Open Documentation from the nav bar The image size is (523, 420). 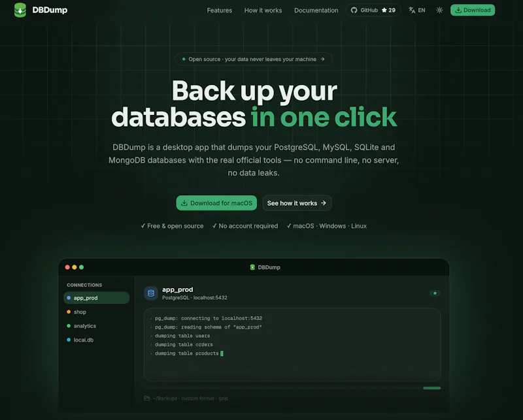pos(316,10)
